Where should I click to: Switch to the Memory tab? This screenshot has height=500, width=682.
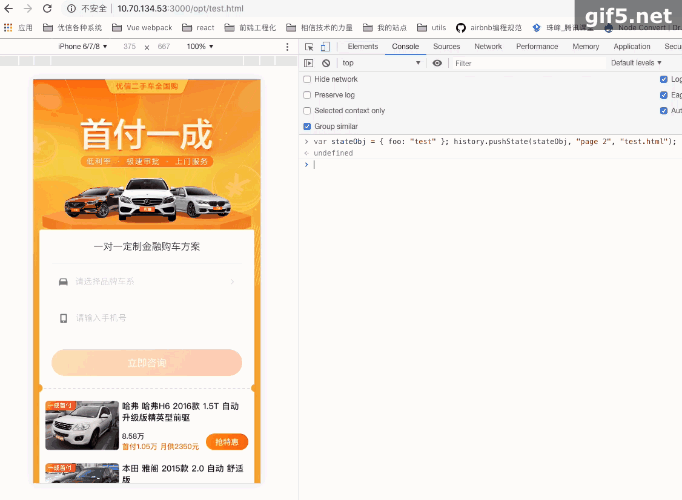585,47
